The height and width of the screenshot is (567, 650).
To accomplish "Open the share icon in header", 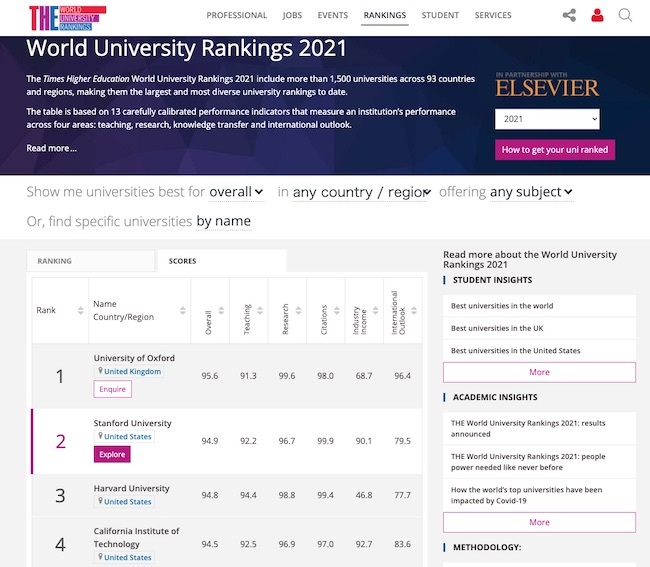I will 569,15.
